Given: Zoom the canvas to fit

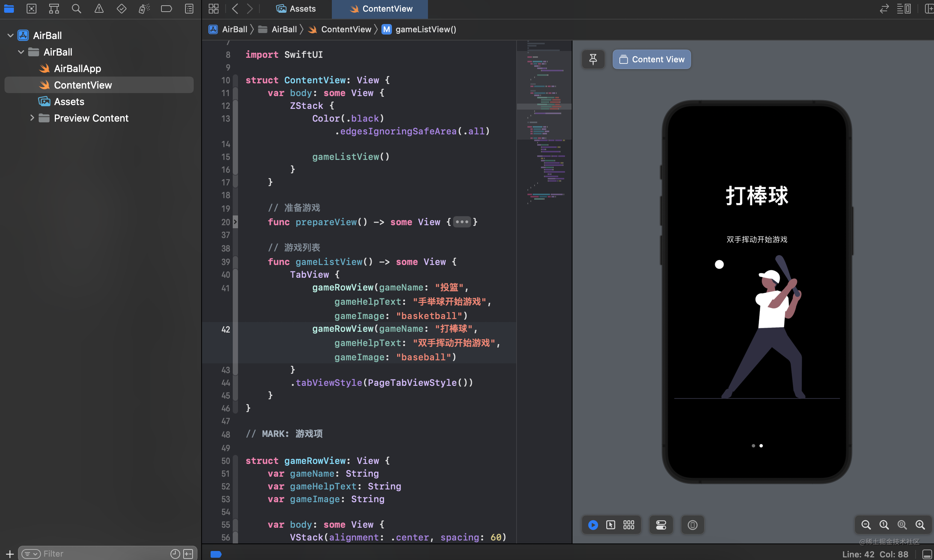Looking at the screenshot, I should [902, 525].
